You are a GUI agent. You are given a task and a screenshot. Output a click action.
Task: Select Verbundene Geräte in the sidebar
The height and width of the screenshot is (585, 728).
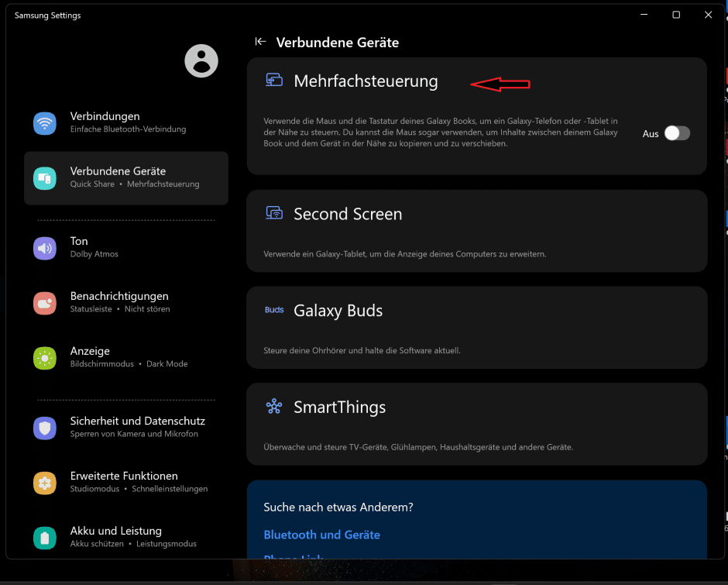click(126, 178)
